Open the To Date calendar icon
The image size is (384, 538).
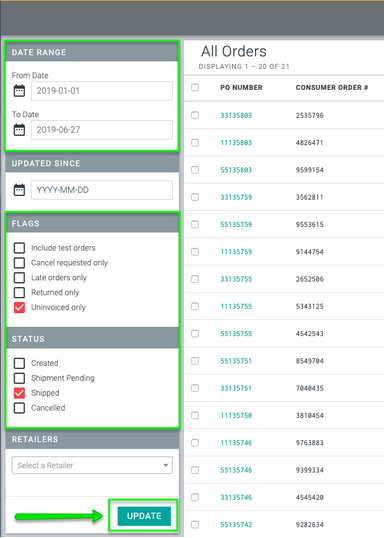tap(19, 130)
